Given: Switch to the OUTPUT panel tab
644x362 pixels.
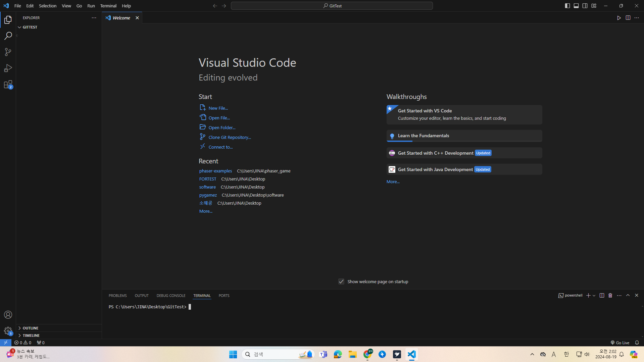Looking at the screenshot, I should [x=142, y=296].
